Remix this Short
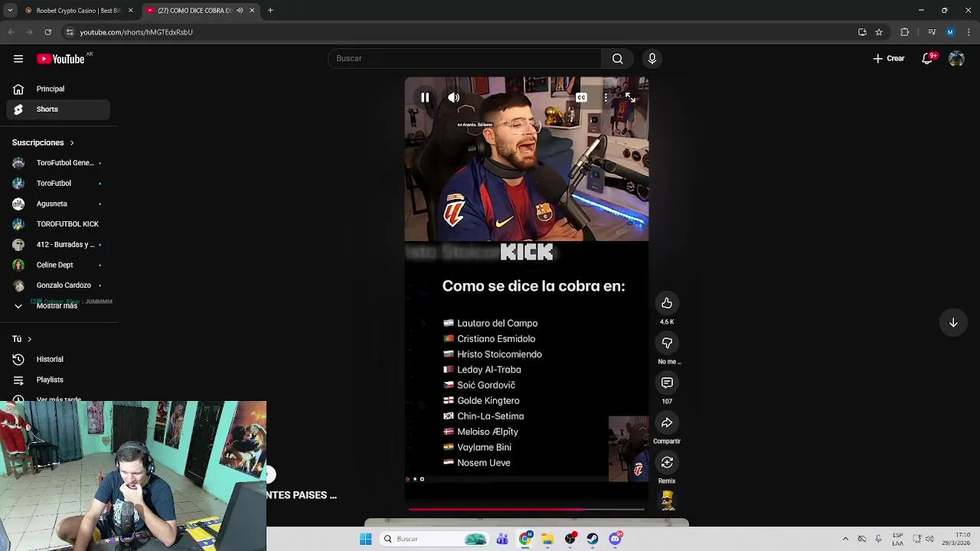Viewport: 980px width, 551px height. (x=667, y=462)
